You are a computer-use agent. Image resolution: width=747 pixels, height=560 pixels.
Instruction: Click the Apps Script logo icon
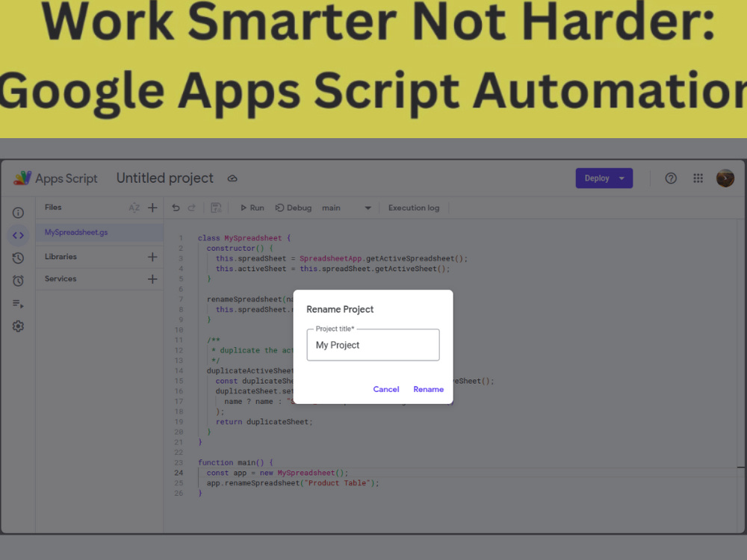tap(22, 178)
